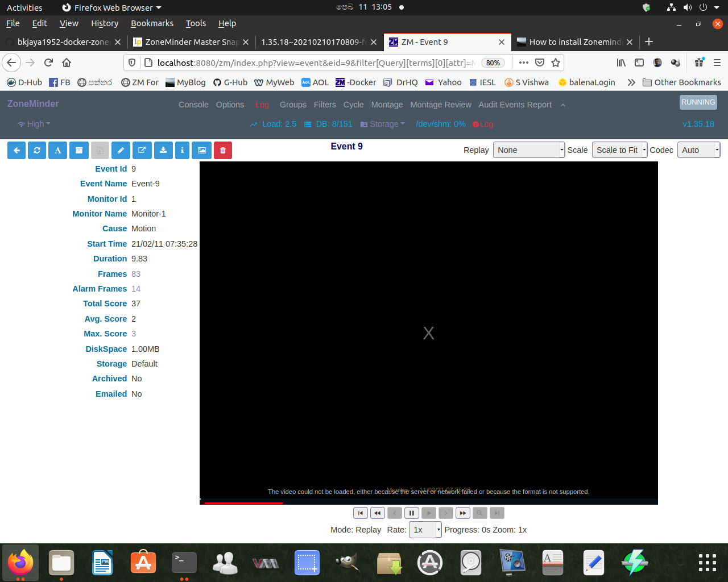This screenshot has height=582, width=728.
Task: Open the Replay mode dropdown
Action: (x=529, y=150)
